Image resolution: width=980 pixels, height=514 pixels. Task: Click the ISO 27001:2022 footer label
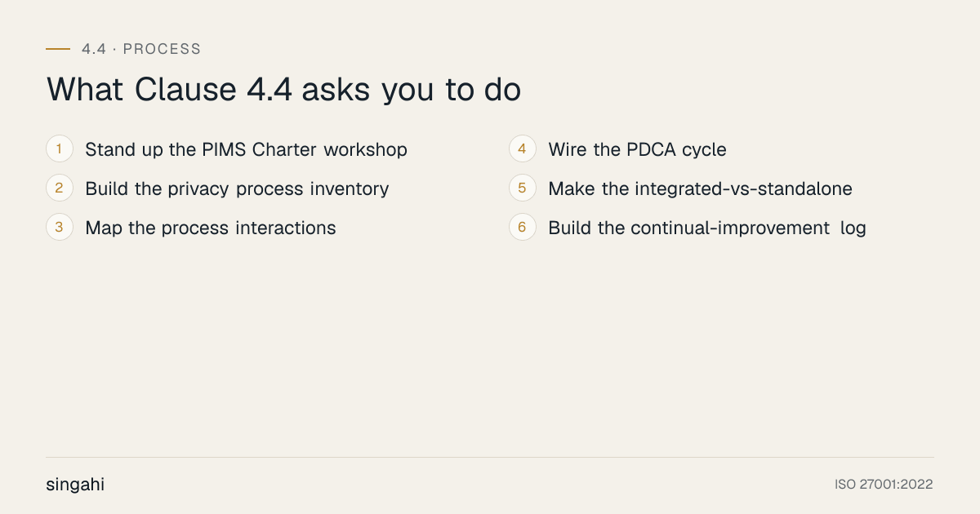tap(884, 485)
